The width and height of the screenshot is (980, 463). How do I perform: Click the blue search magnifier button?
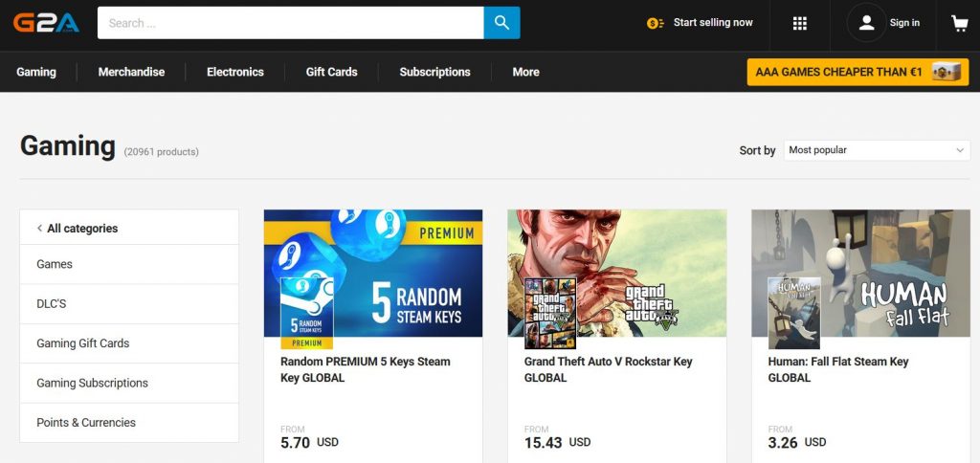tap(501, 23)
